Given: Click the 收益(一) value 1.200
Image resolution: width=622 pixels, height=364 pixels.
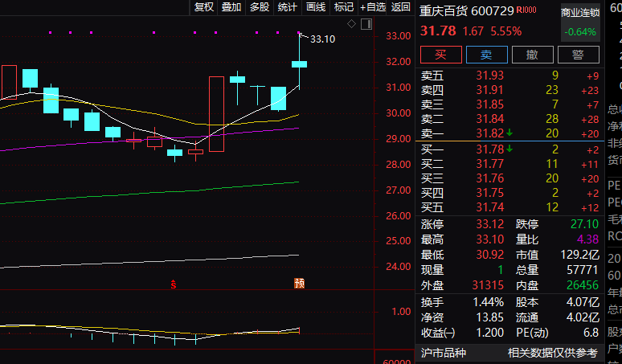Looking at the screenshot, I should [490, 333].
